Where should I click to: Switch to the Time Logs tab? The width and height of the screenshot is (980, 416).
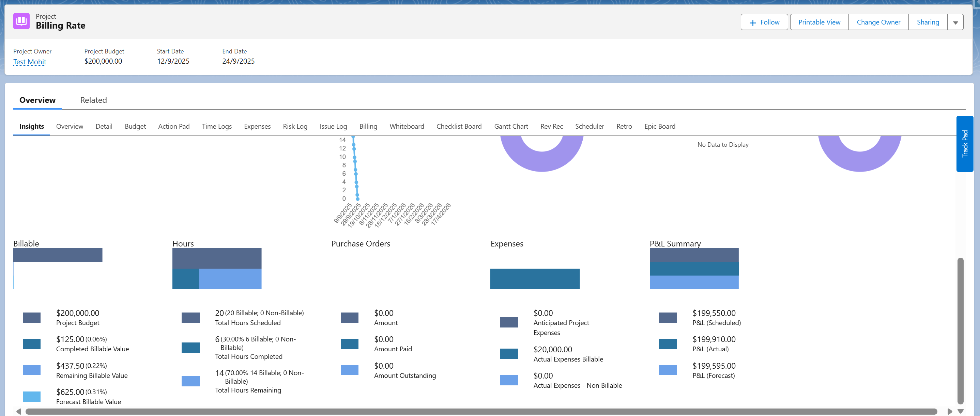(217, 127)
